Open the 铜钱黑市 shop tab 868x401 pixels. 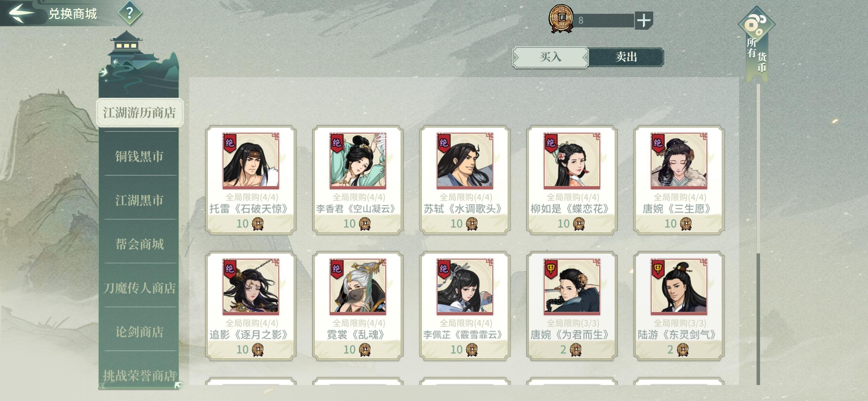point(139,156)
